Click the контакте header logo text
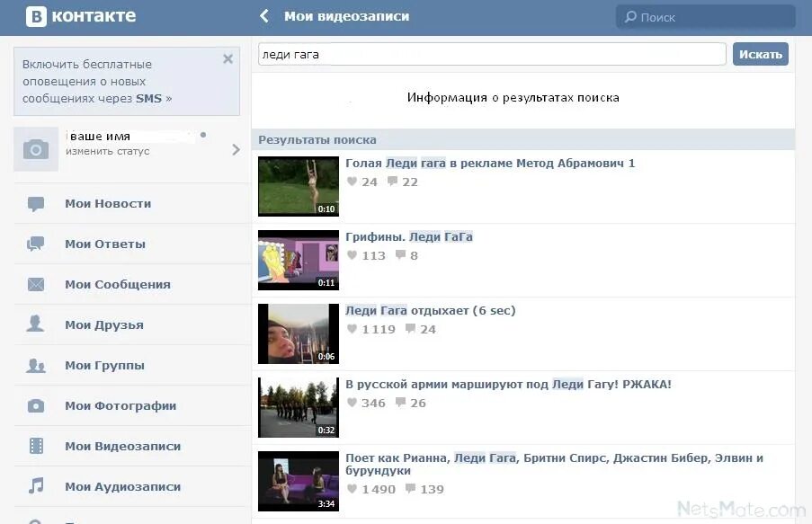The image size is (812, 524). click(x=94, y=16)
